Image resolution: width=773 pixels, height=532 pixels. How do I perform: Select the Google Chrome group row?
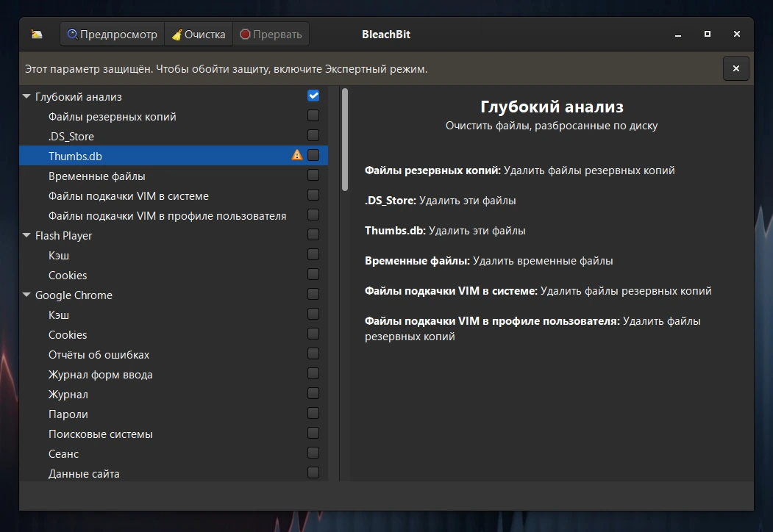pyautogui.click(x=174, y=295)
